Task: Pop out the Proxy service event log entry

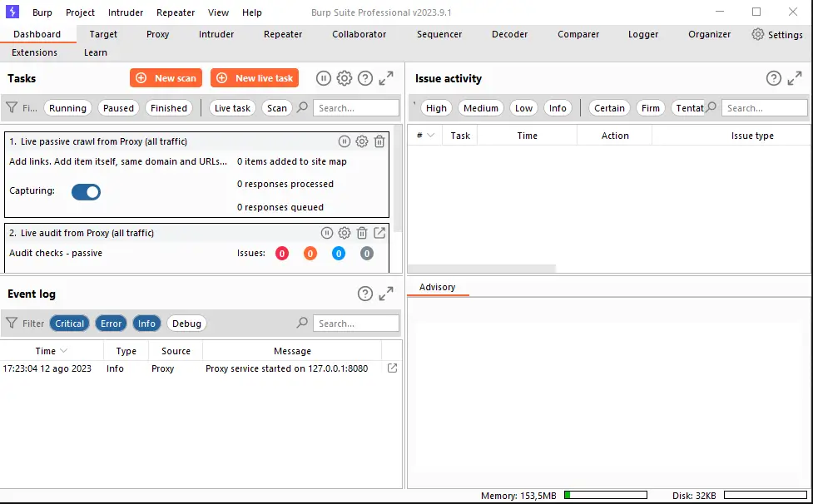Action: [391, 368]
